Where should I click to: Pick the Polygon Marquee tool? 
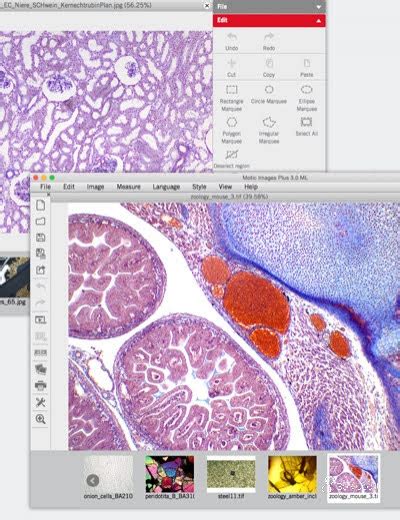click(231, 130)
